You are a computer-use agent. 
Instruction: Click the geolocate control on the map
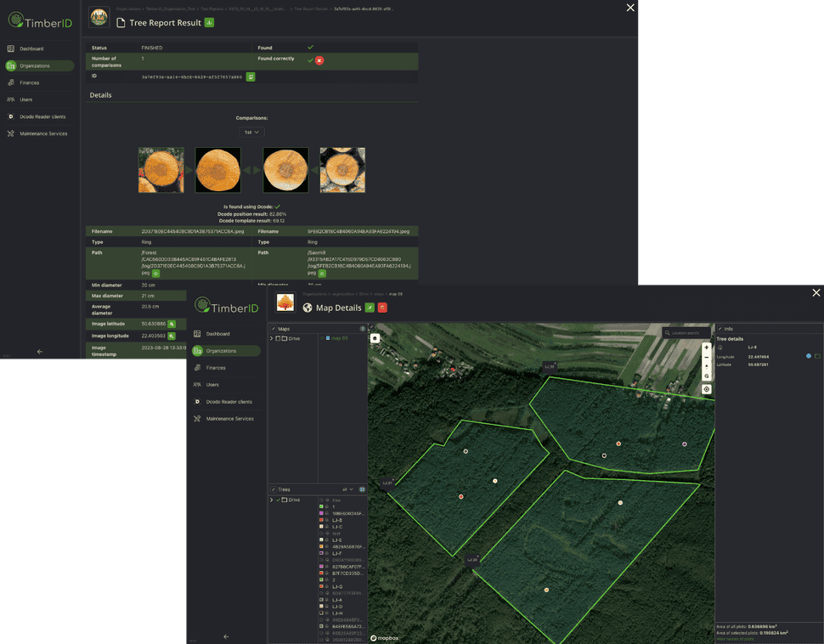(x=706, y=388)
